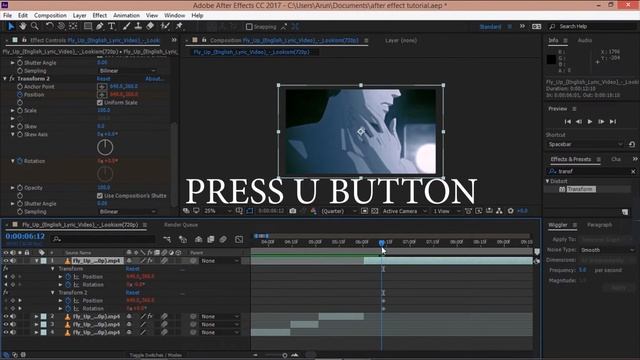Click the region of interest icon

(x=364, y=211)
